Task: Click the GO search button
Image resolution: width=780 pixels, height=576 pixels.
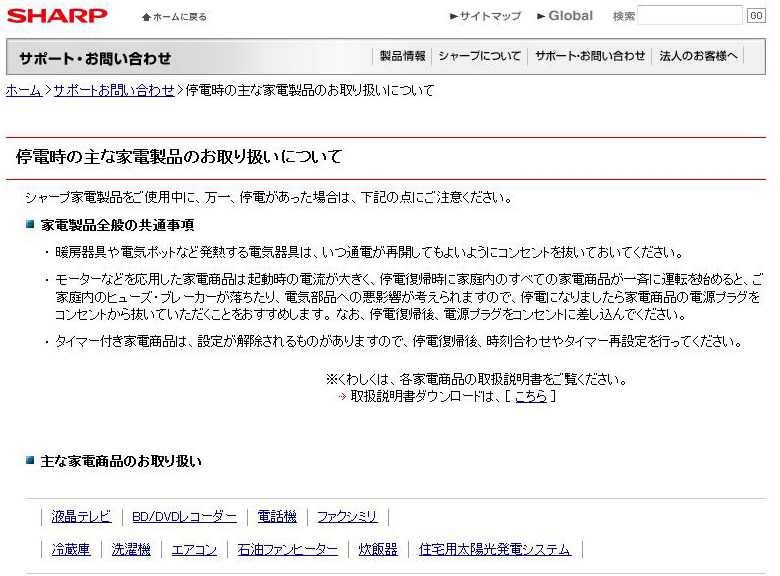Action: coord(756,15)
